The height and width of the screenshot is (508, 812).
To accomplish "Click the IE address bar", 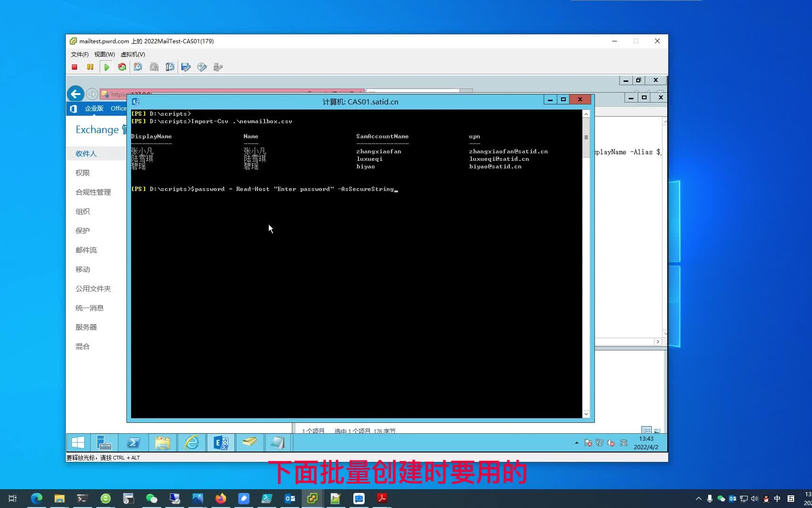I will point(232,94).
